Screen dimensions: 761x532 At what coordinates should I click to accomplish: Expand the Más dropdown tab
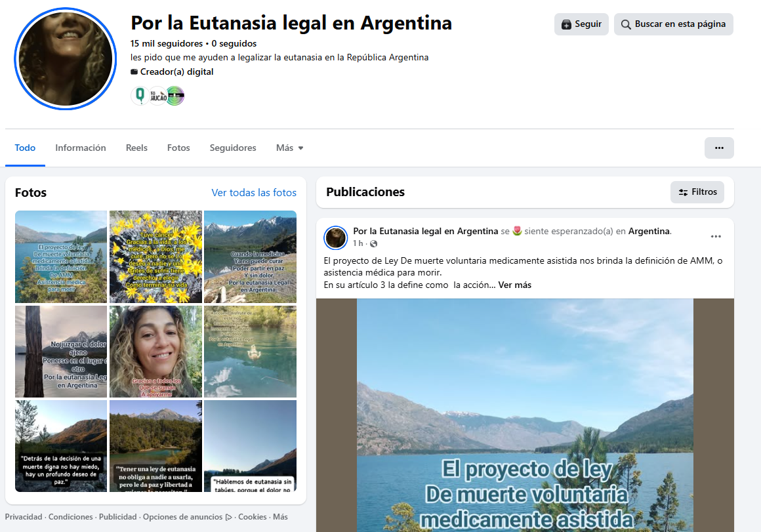[x=290, y=148]
